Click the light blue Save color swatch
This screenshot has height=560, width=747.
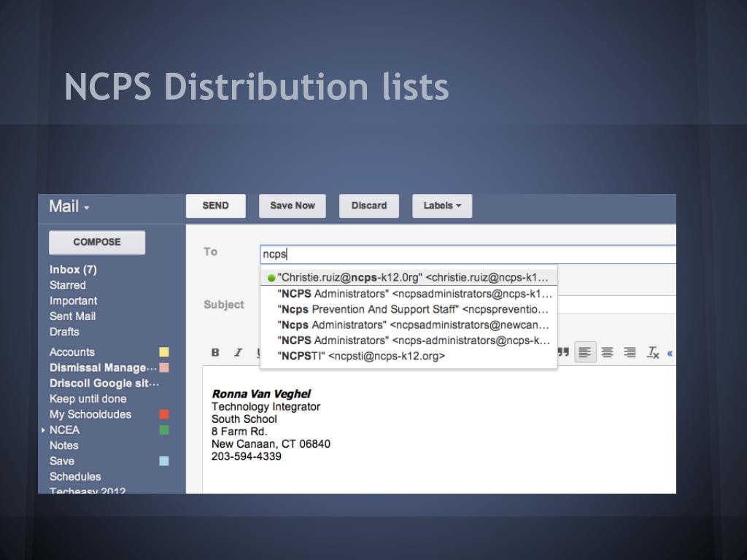[x=164, y=461]
